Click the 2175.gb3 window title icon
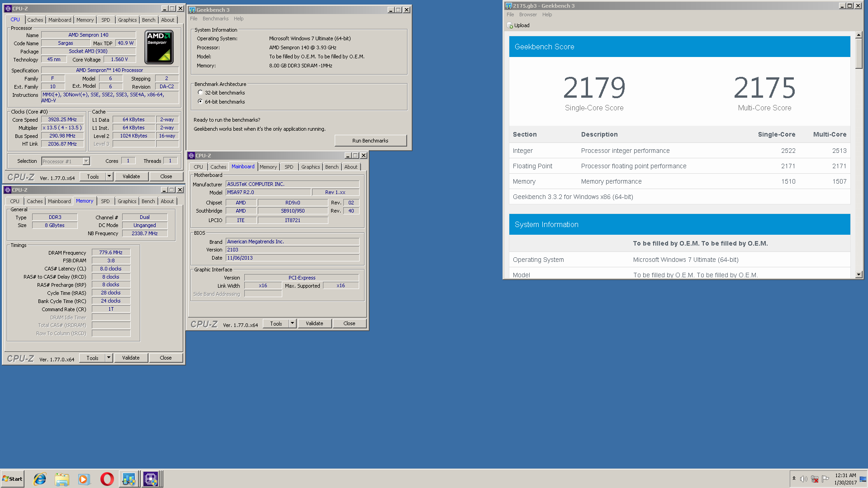This screenshot has height=488, width=868. pyautogui.click(x=509, y=6)
